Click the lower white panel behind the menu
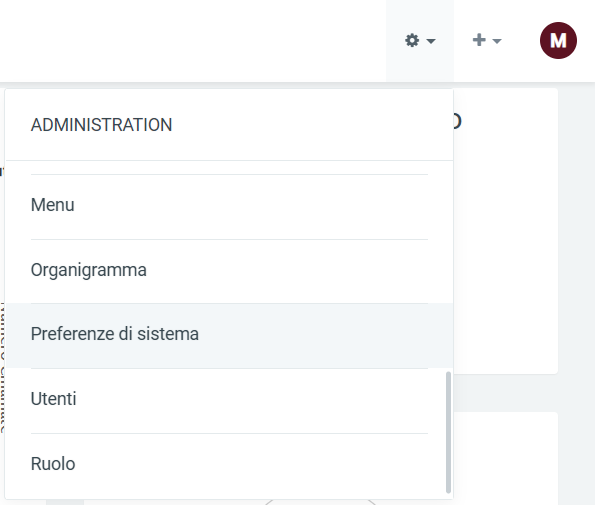 pos(505,458)
